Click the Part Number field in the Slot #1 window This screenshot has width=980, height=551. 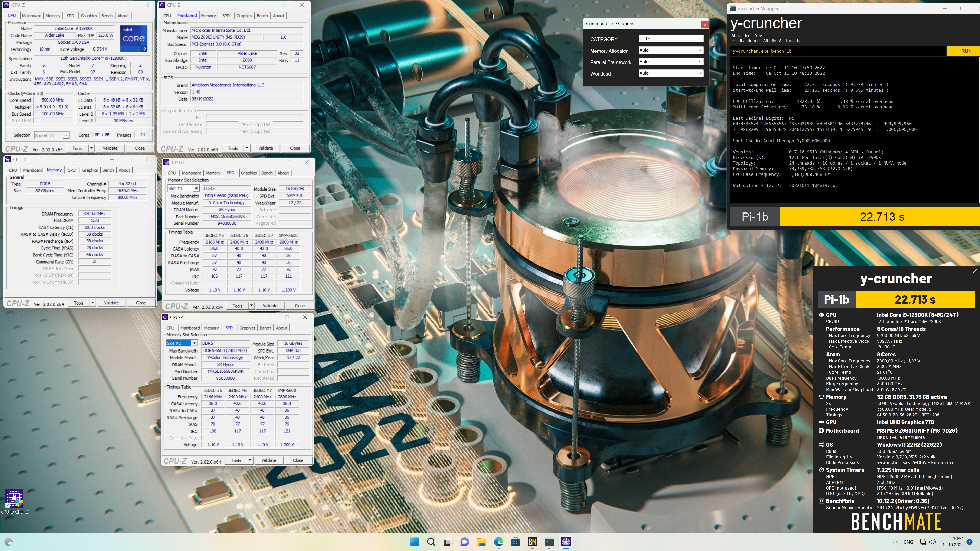coord(227,216)
